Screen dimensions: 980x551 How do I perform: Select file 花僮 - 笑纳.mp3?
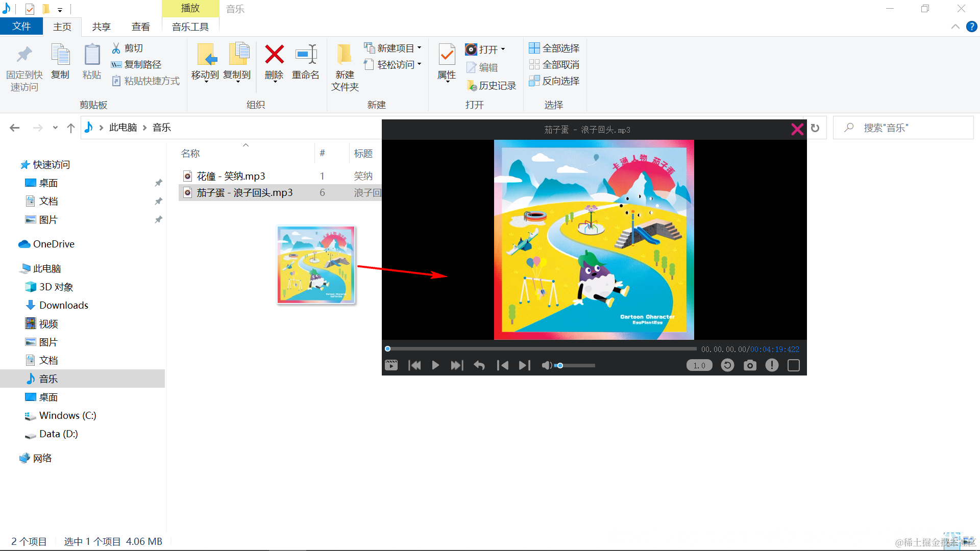[231, 176]
